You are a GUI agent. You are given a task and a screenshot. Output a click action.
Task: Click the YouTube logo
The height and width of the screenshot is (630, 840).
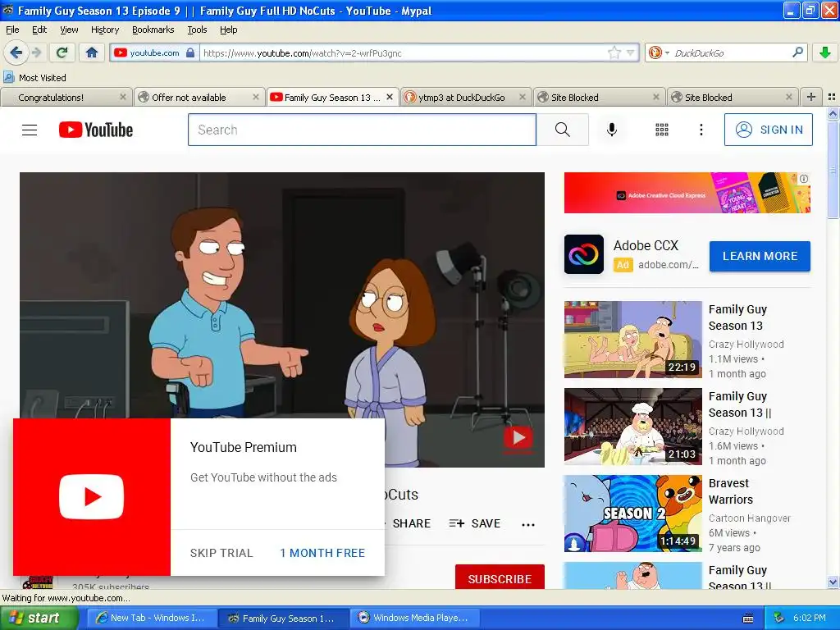click(x=96, y=130)
